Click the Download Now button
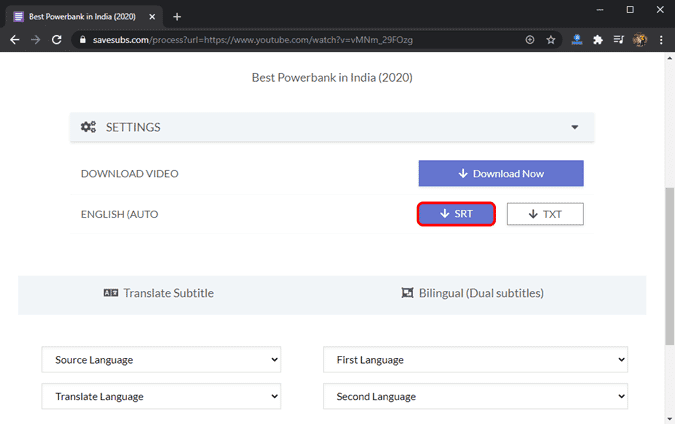The height and width of the screenshot is (424, 675). click(500, 173)
